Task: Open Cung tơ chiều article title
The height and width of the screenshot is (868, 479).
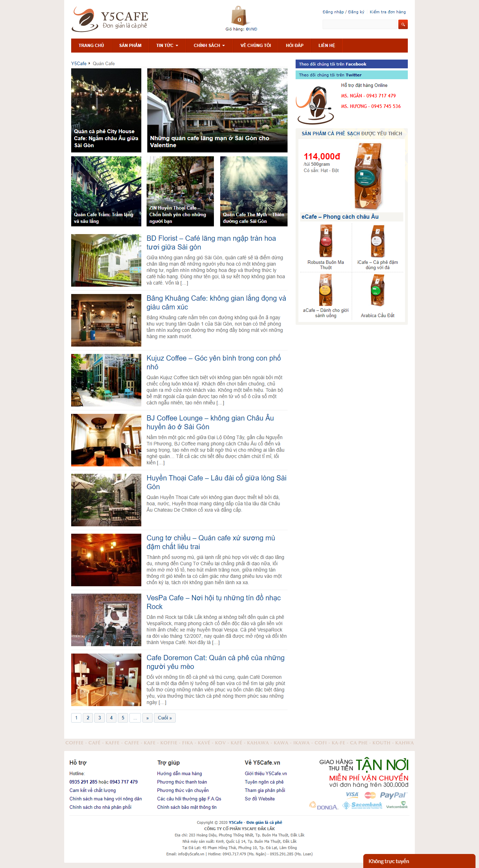Action: coord(211,542)
